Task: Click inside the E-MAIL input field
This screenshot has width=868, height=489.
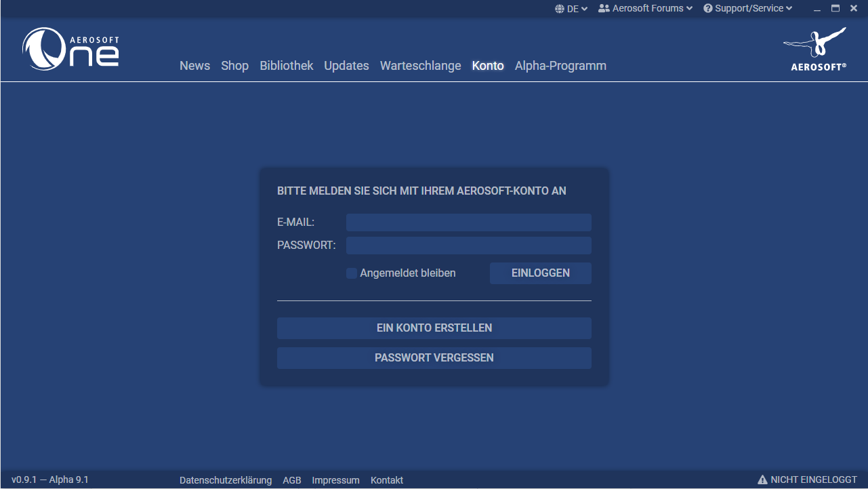Action: click(468, 222)
